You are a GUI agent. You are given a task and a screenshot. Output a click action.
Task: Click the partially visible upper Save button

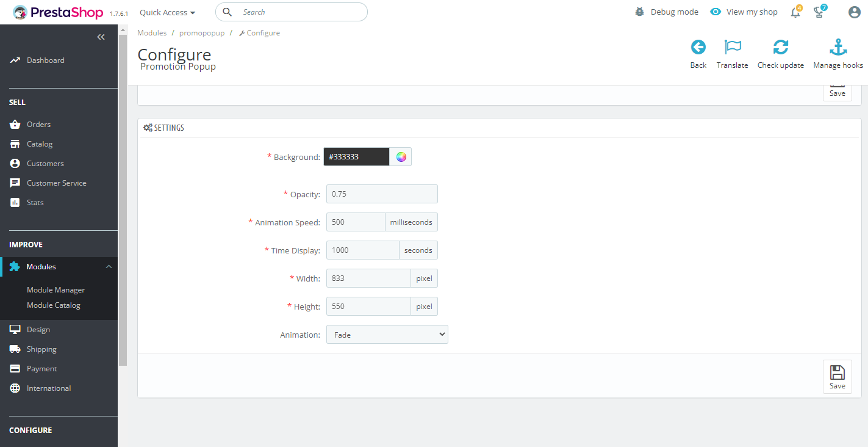coord(838,93)
